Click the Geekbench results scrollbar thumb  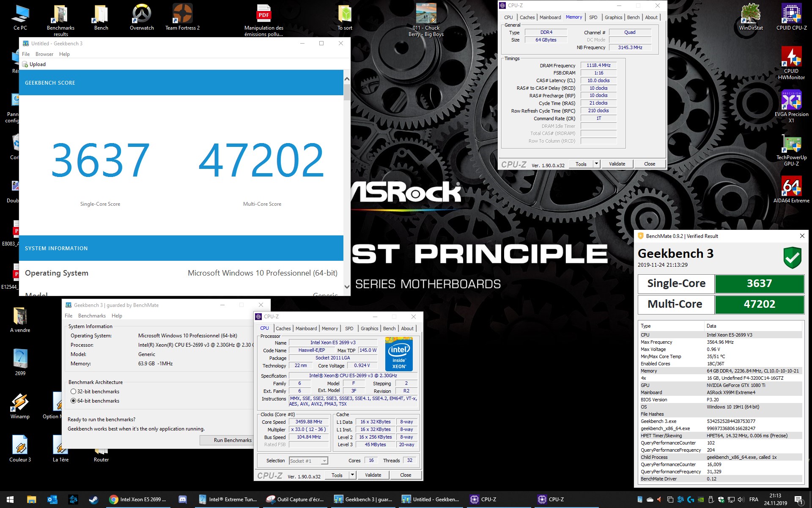click(347, 92)
